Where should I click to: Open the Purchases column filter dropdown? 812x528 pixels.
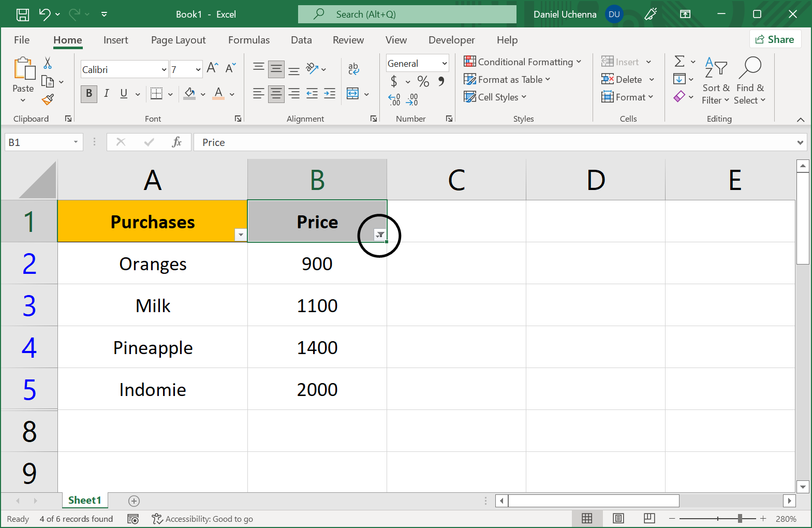coord(241,235)
